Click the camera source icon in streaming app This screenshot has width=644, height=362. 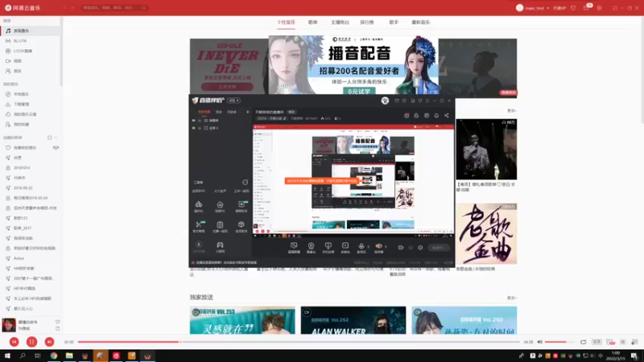(311, 247)
